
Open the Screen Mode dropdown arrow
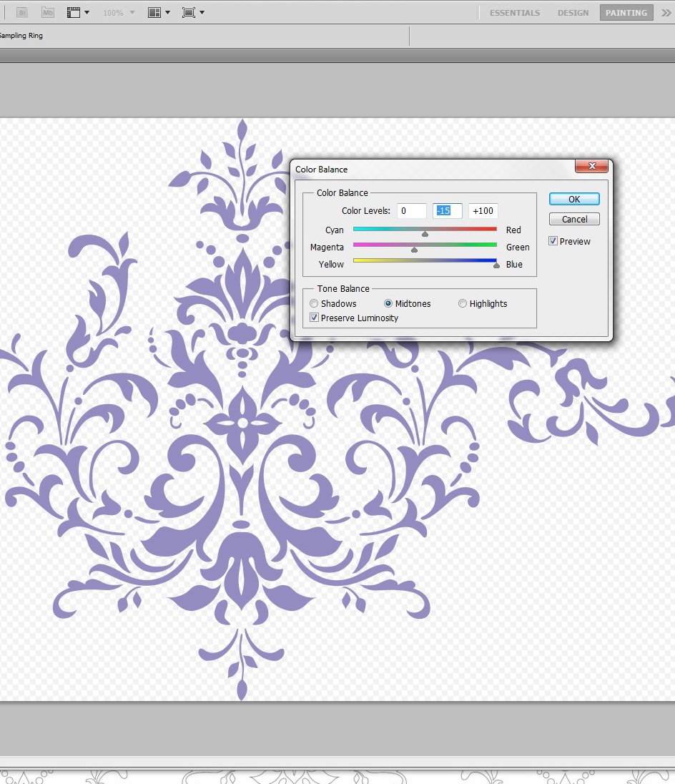point(204,12)
